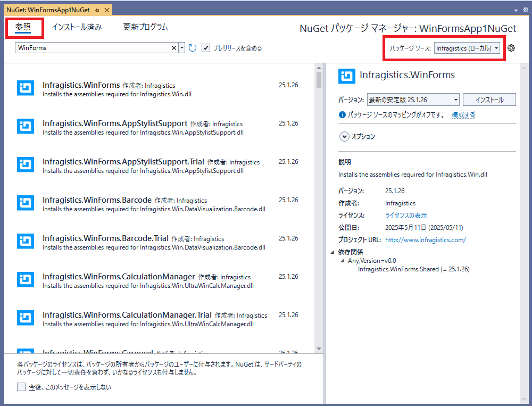Viewport: 532px width, 406px height.
Task: Open the infragistics.com project URL
Action: tap(426, 239)
